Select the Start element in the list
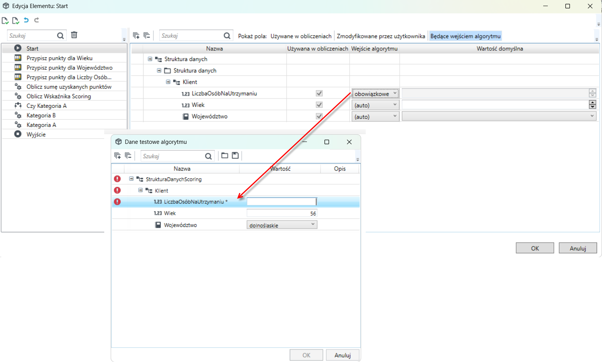Screen dimensions: 602x364 click(64, 48)
